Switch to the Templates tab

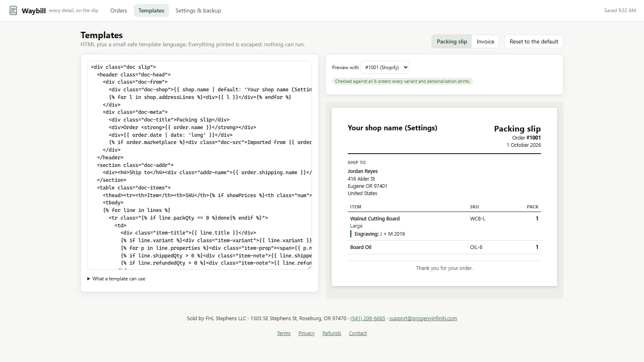[151, 10]
